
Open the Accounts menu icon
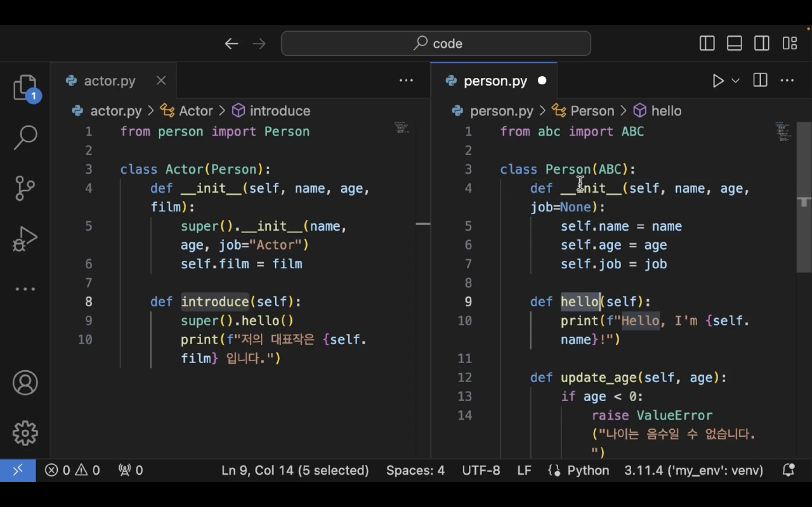point(25,383)
